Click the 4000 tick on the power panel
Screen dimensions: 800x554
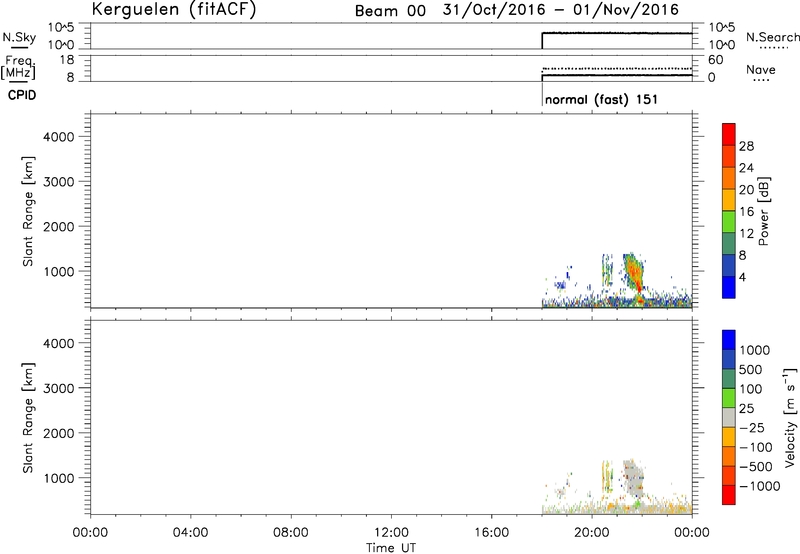(58, 137)
